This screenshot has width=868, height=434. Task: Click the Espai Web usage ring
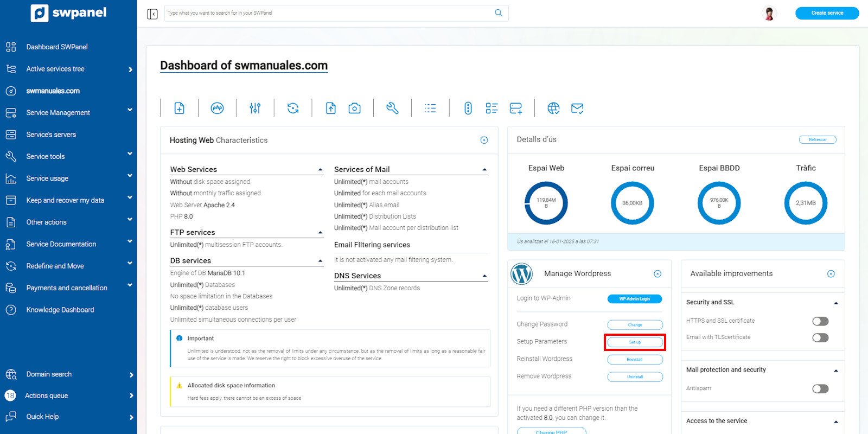pyautogui.click(x=546, y=203)
